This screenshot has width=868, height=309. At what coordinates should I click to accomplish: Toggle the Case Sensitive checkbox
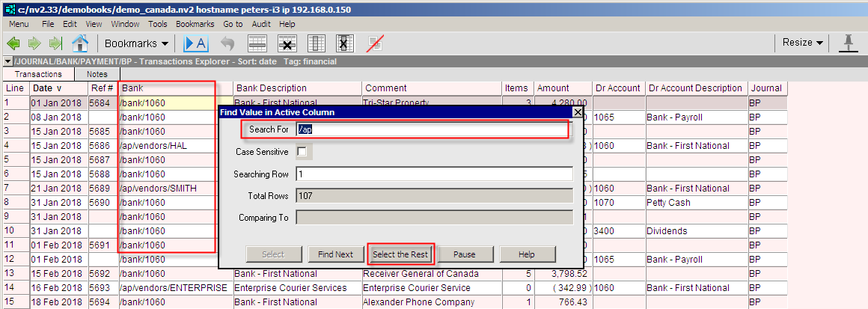302,152
